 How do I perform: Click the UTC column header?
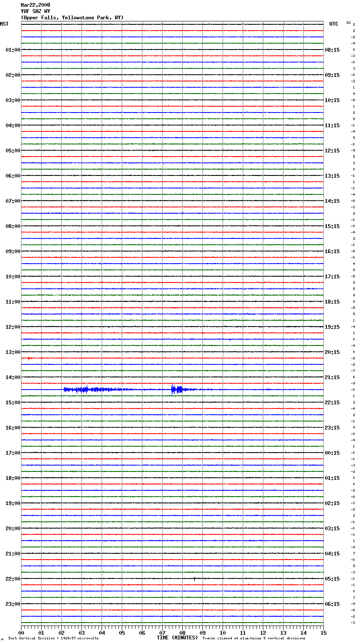334,24
